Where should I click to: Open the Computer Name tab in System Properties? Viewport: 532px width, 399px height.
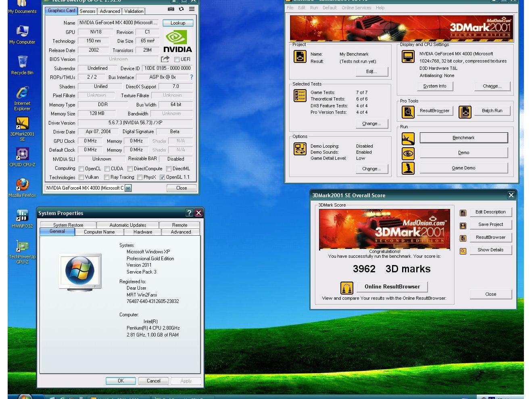click(x=99, y=232)
